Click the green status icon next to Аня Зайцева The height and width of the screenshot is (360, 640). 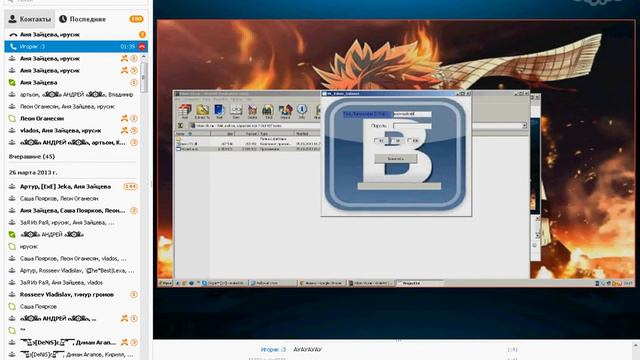tap(12, 82)
